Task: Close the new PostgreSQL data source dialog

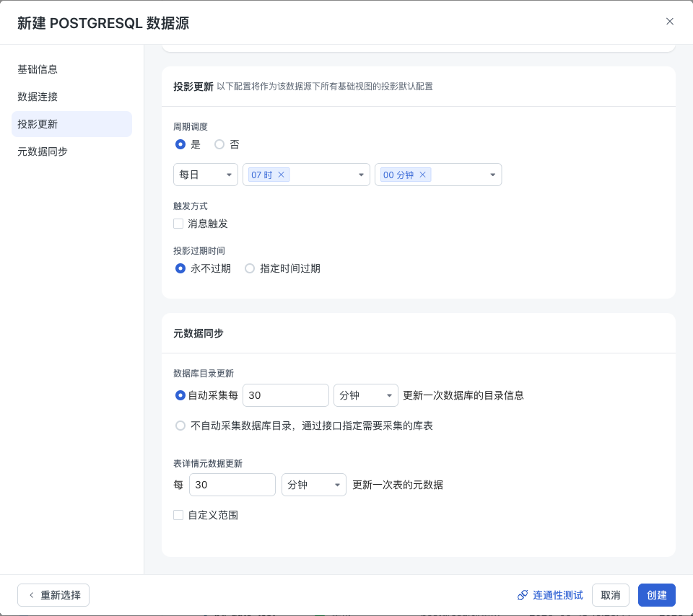Action: 670,22
